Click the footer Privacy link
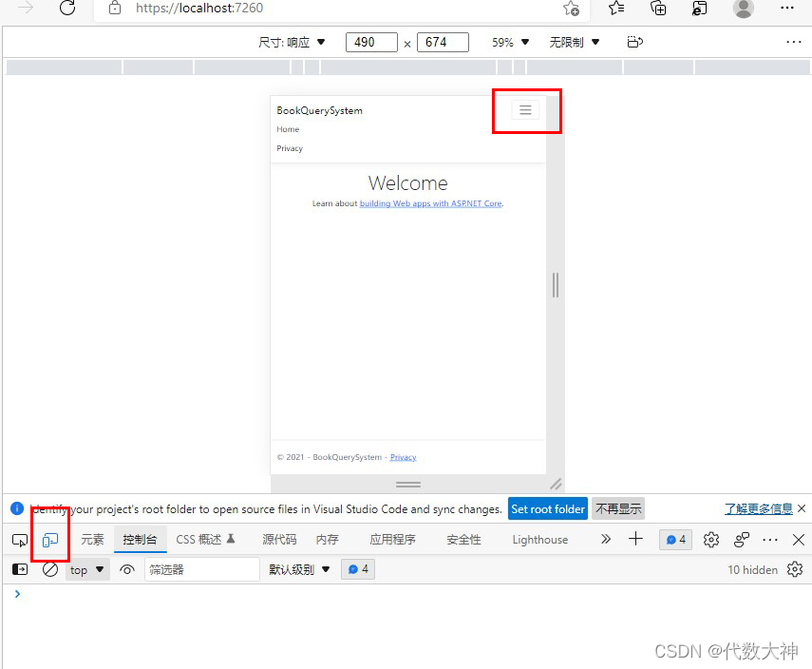 click(403, 457)
